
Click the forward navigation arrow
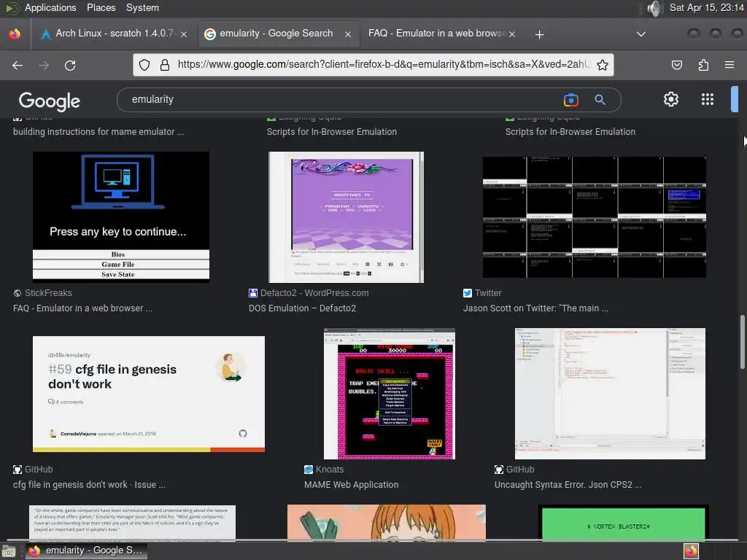(44, 65)
